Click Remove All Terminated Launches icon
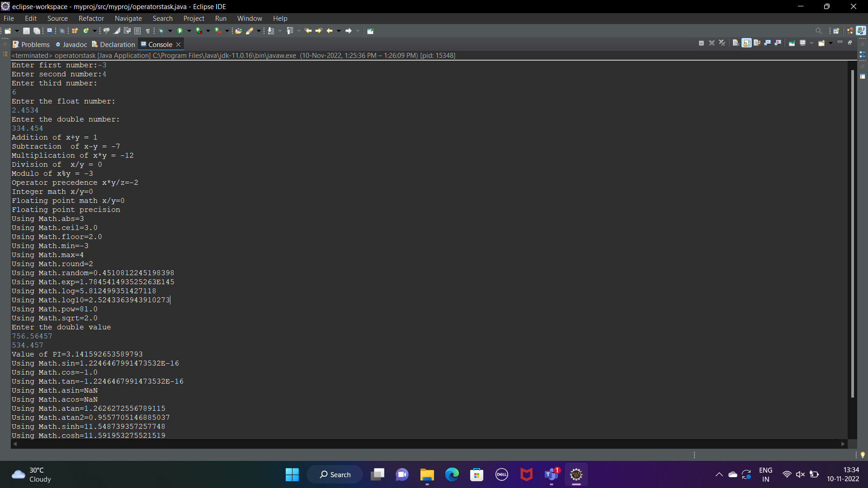This screenshot has width=868, height=488. point(722,43)
